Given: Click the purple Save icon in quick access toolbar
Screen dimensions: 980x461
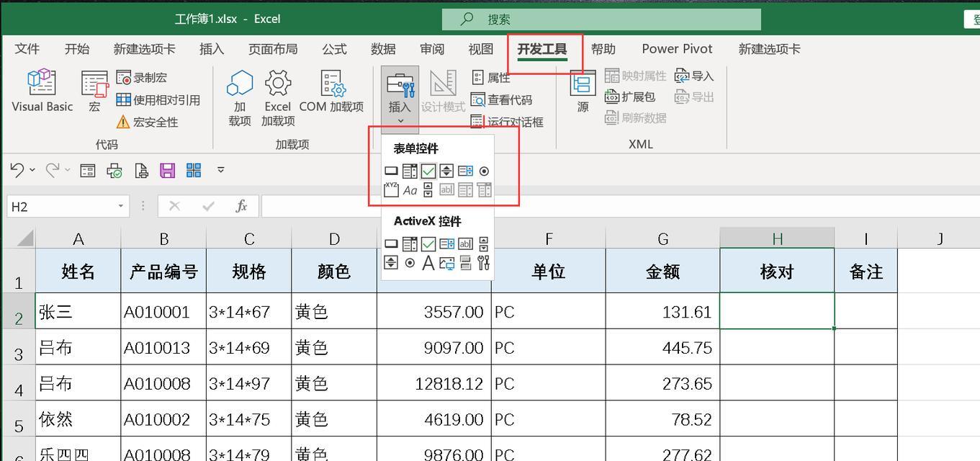Looking at the screenshot, I should click(167, 170).
